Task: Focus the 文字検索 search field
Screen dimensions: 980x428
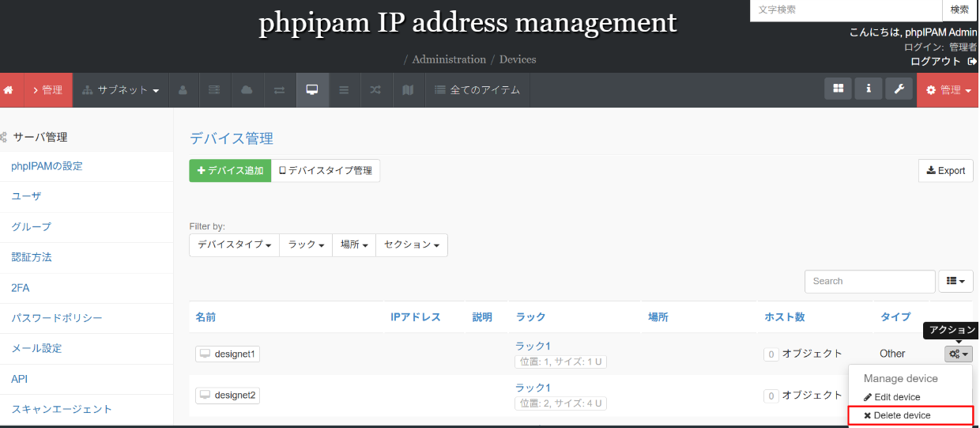Action: click(846, 10)
